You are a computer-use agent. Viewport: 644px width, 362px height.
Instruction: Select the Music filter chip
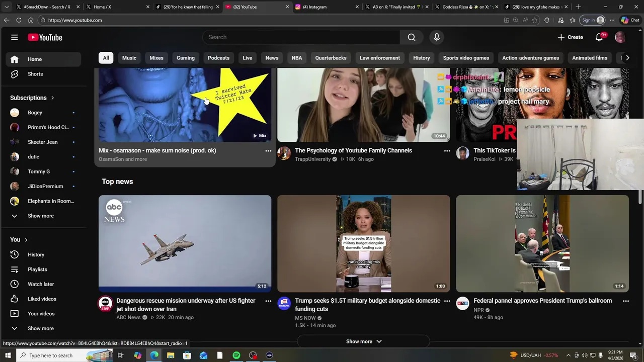pyautogui.click(x=129, y=58)
